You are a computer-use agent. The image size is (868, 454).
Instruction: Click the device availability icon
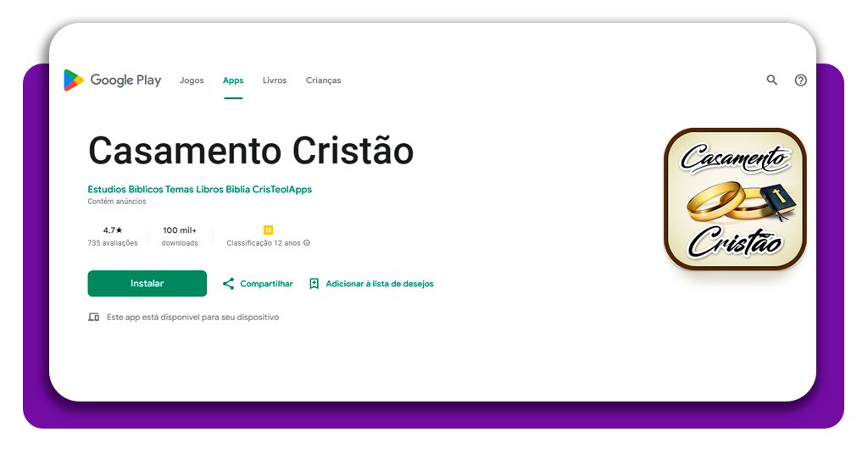tap(94, 318)
